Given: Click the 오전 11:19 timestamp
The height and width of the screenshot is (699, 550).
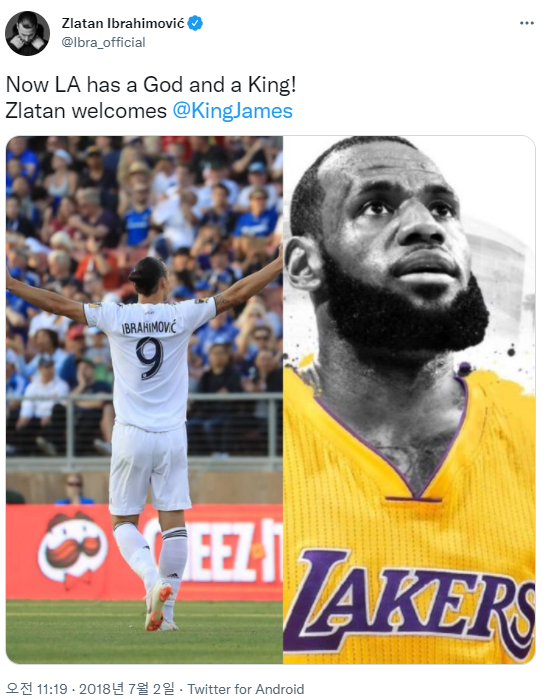Looking at the screenshot, I should click(37, 689).
